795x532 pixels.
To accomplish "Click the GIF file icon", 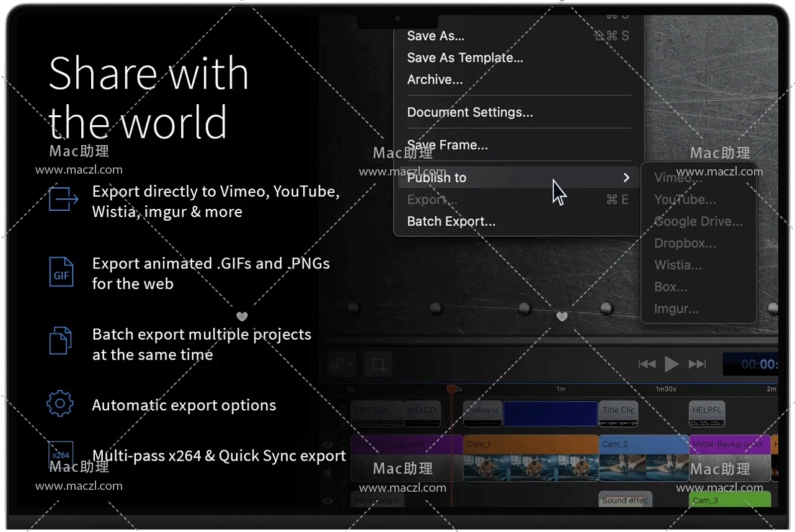I will 61,273.
